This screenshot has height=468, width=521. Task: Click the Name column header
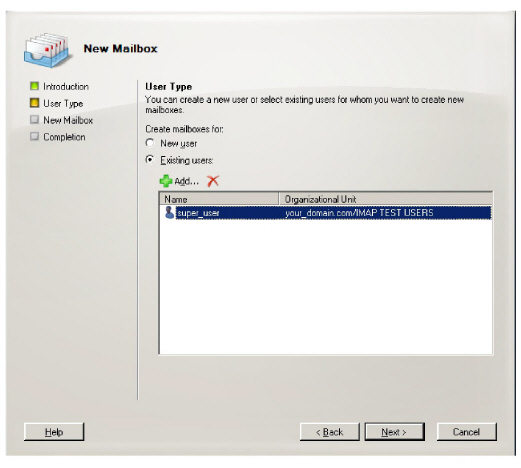pyautogui.click(x=219, y=199)
